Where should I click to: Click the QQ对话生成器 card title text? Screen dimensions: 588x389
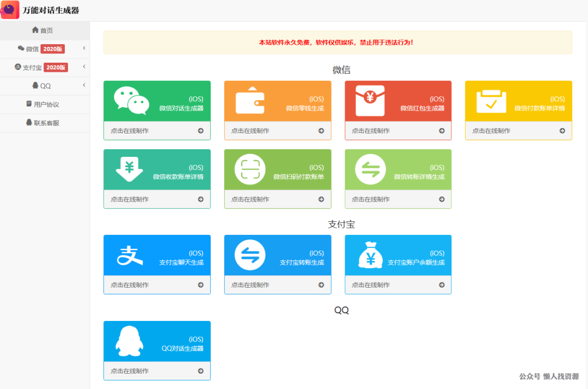pos(182,349)
